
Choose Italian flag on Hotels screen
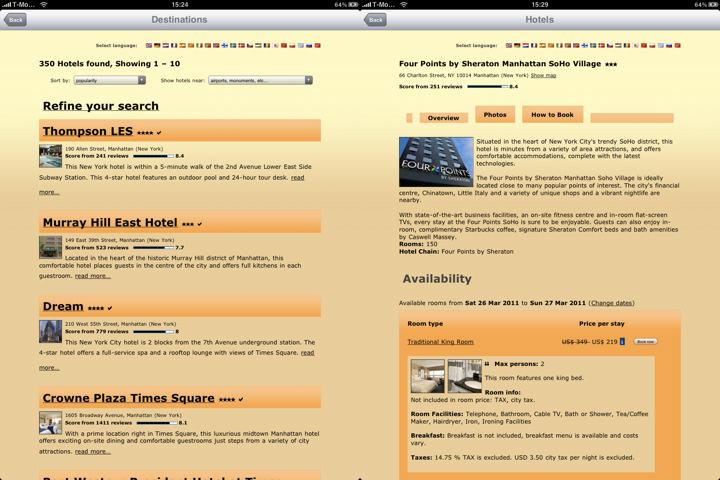559,45
